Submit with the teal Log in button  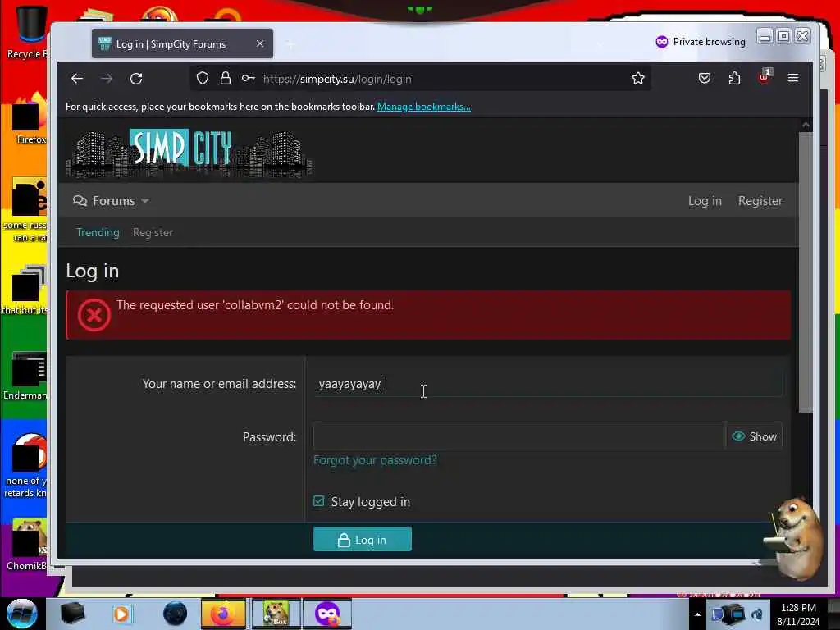pos(362,540)
